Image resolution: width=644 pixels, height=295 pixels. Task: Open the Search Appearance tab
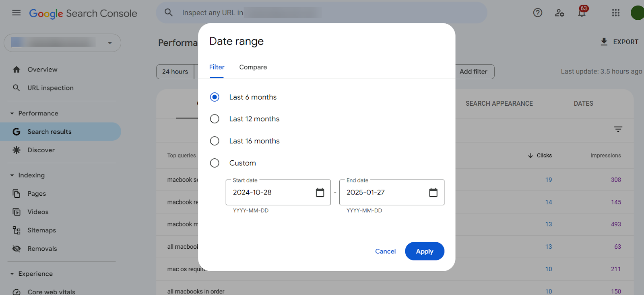(499, 104)
